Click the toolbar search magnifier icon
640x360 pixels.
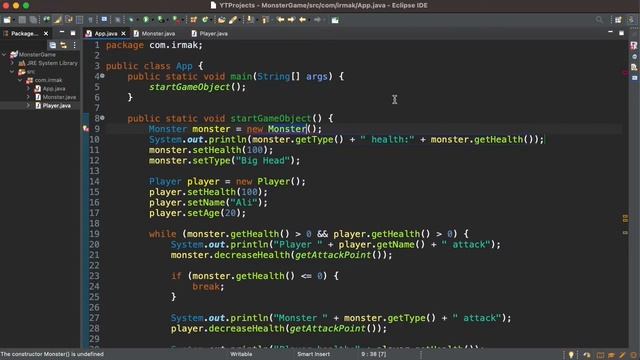click(599, 20)
